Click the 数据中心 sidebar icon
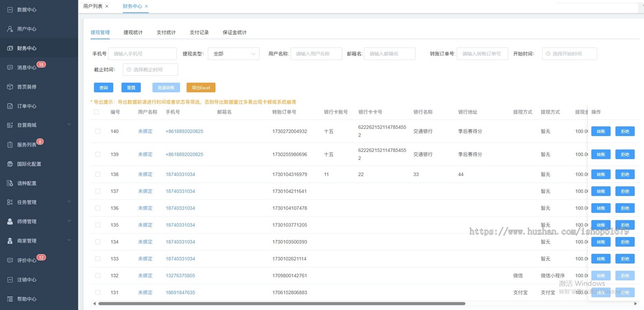Image resolution: width=644 pixels, height=310 pixels. pyautogui.click(x=10, y=10)
